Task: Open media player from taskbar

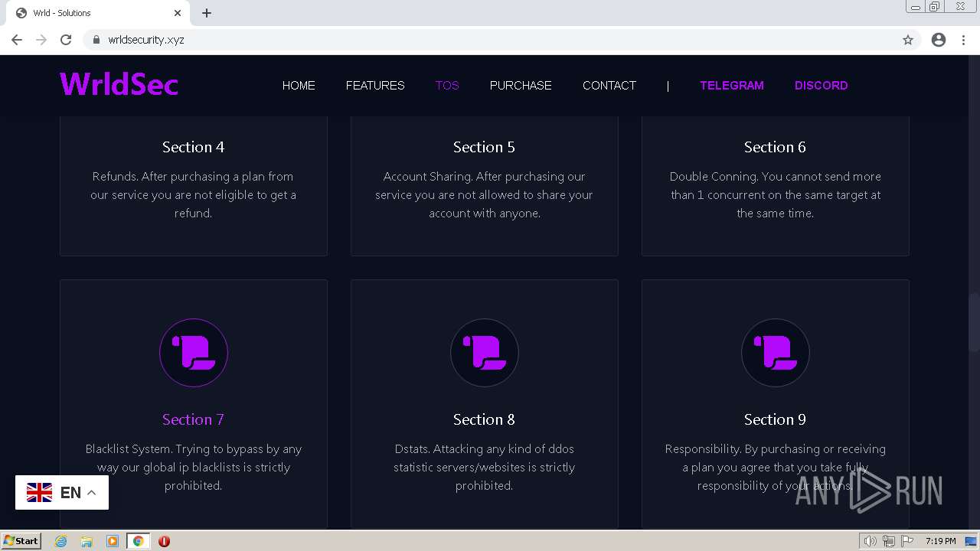Action: [113, 541]
